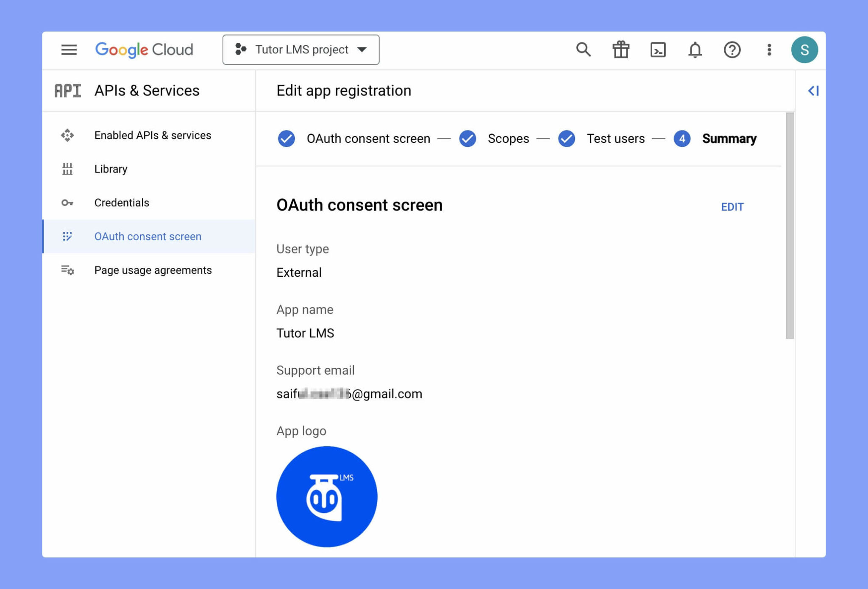Select Credentials in the sidebar

point(122,203)
